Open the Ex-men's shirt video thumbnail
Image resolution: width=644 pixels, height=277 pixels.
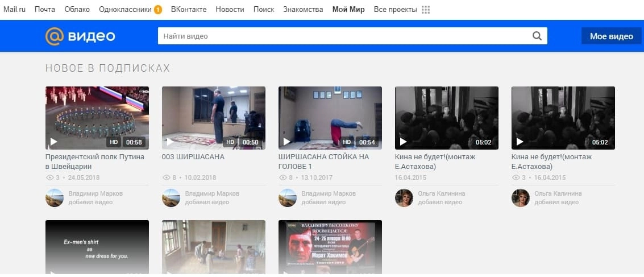pyautogui.click(x=97, y=247)
